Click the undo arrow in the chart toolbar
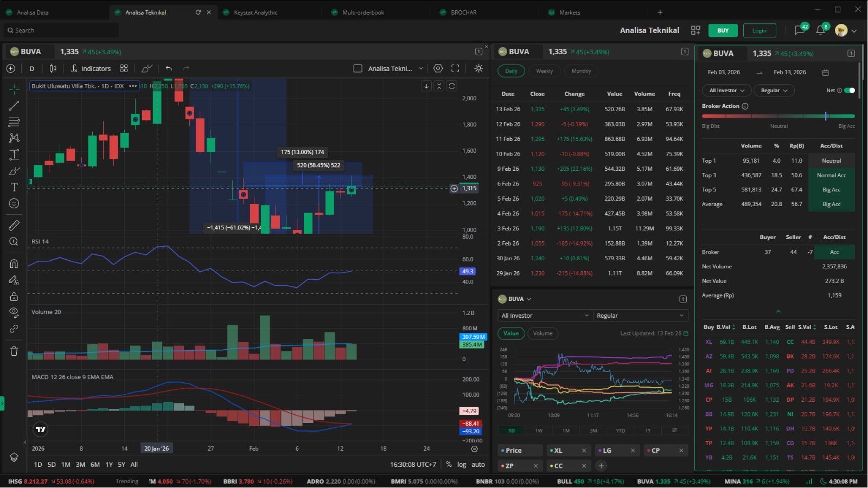This screenshot has height=488, width=868. tap(169, 68)
